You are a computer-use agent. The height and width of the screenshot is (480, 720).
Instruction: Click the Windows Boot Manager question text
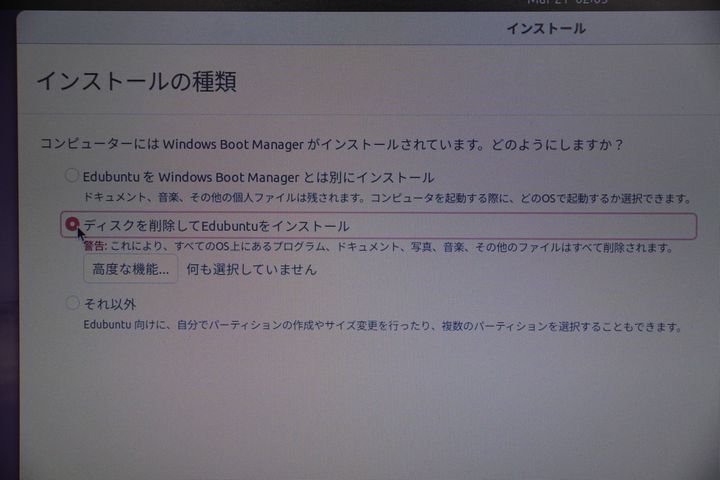pos(332,144)
